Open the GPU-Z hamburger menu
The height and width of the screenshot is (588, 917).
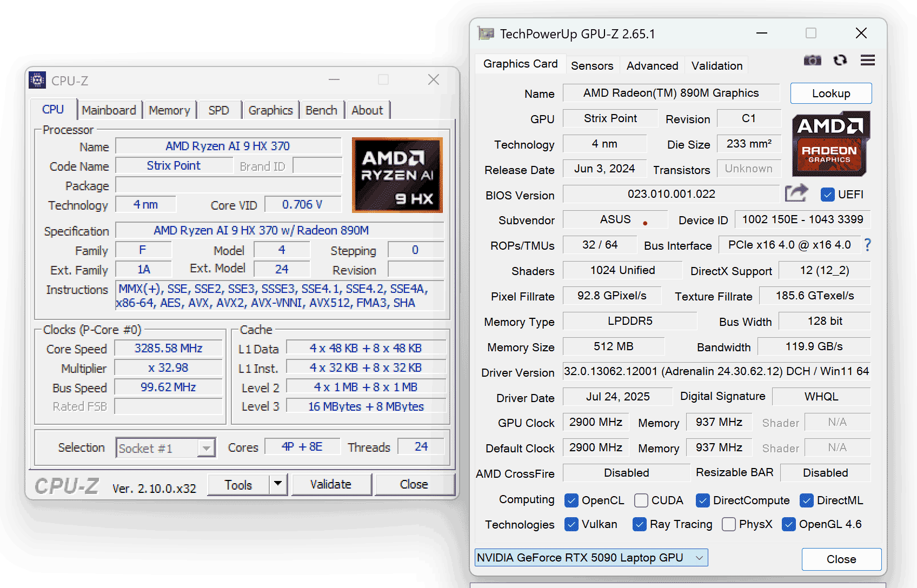tap(867, 61)
